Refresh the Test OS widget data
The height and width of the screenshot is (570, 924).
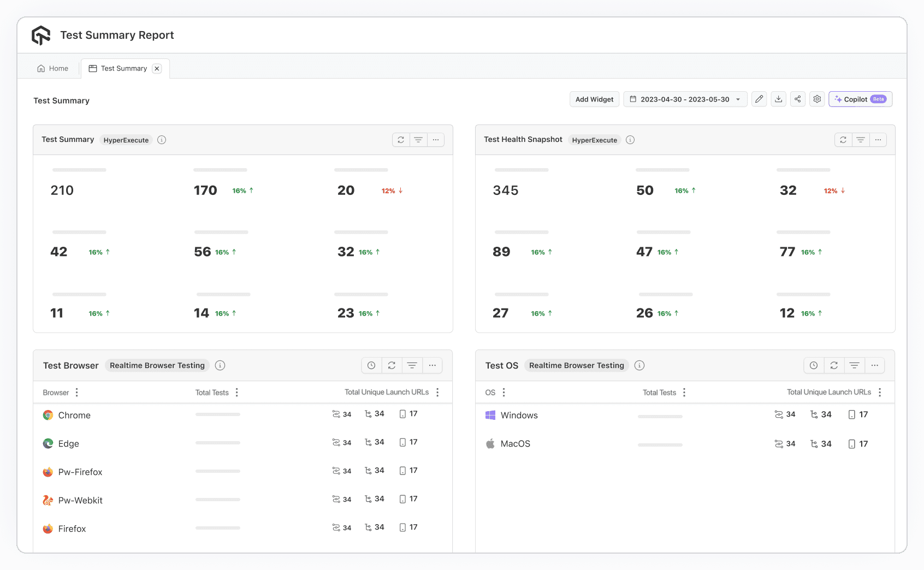click(x=834, y=365)
